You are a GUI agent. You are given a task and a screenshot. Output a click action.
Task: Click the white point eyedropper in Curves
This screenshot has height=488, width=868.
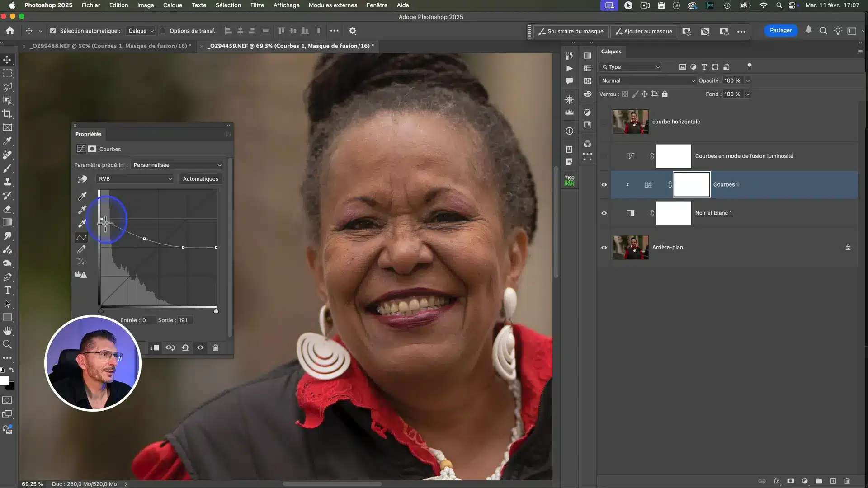click(82, 223)
